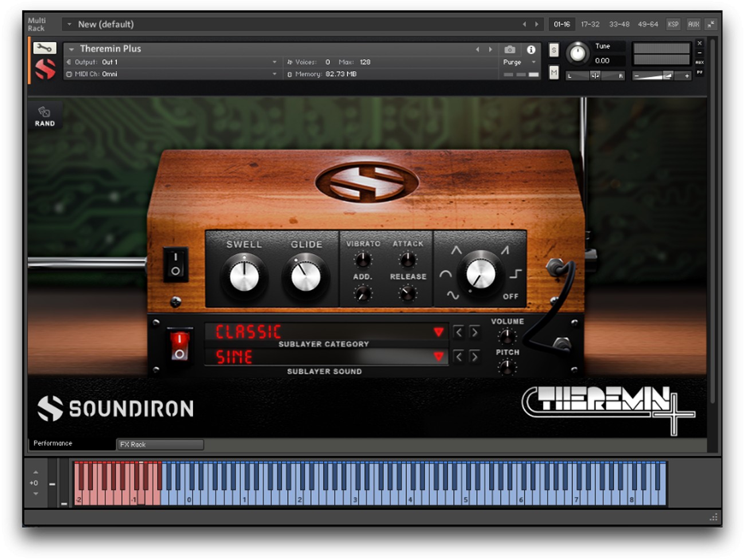Click the RAND randomize dice icon
The image size is (745, 560).
tap(45, 116)
